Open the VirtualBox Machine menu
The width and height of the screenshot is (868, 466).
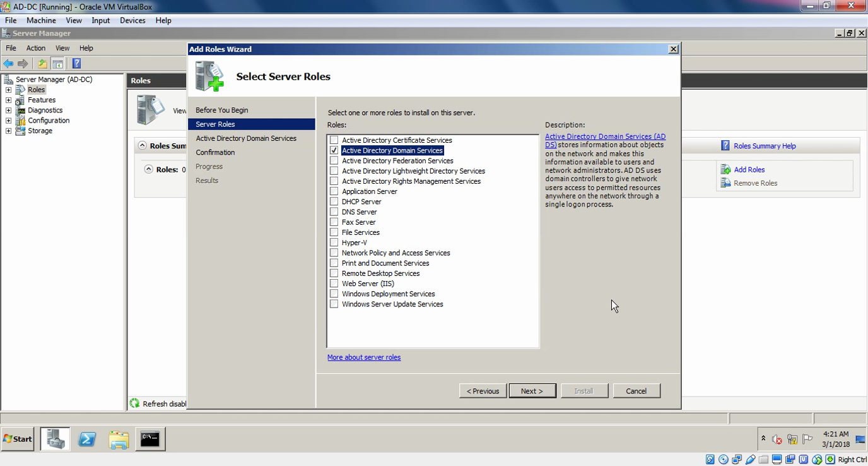click(x=41, y=20)
